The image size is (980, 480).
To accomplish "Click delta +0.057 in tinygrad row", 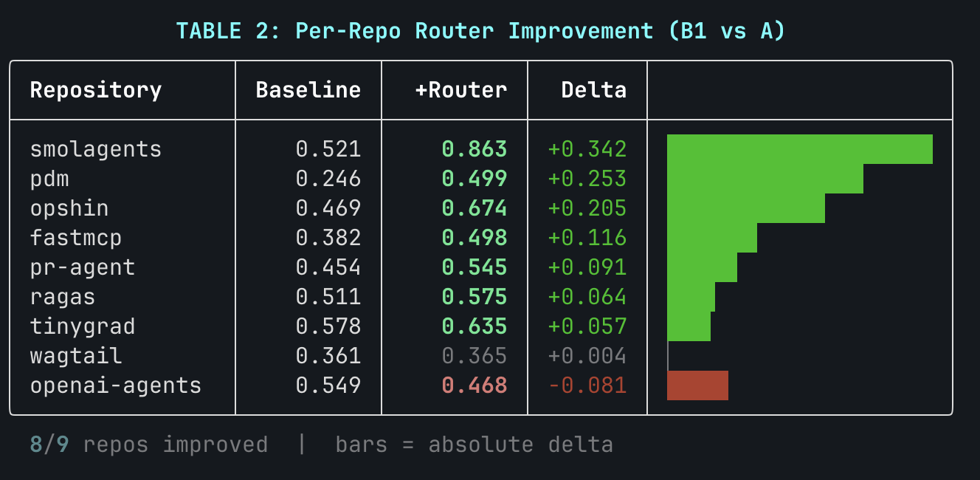I will pos(587,326).
